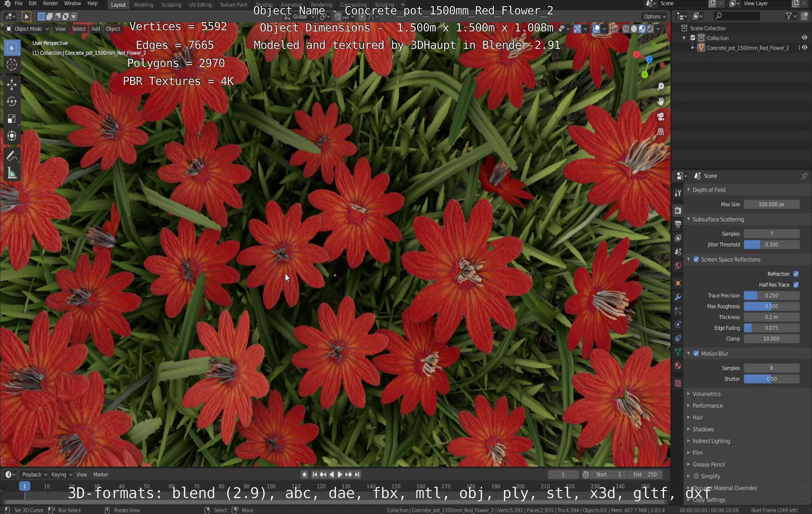
Task: Uncheck the Collection exclude checkbox
Action: [x=693, y=38]
